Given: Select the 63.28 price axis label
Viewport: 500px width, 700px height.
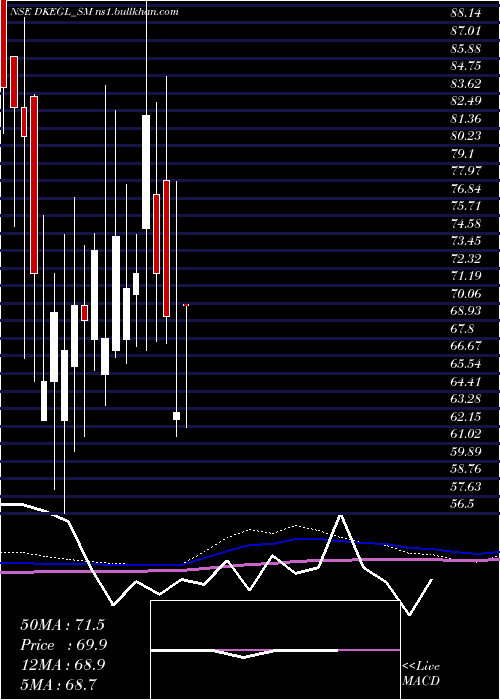Looking at the screenshot, I should (466, 399).
